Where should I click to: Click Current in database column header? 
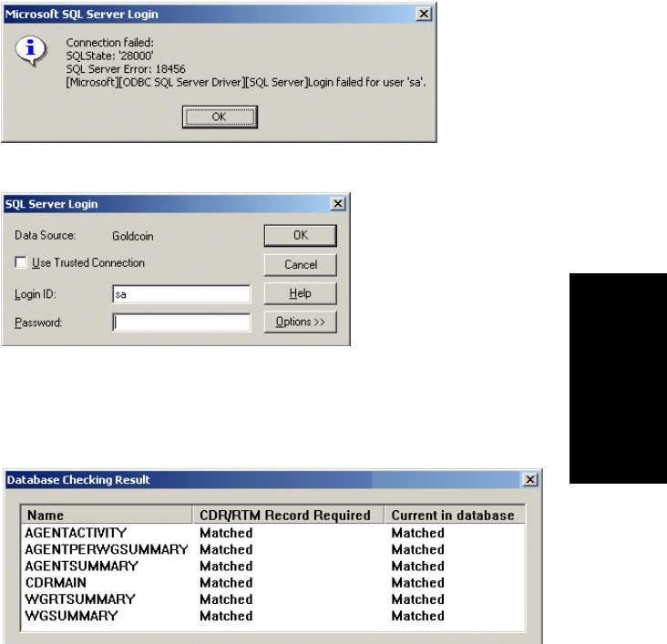pyautogui.click(x=455, y=515)
